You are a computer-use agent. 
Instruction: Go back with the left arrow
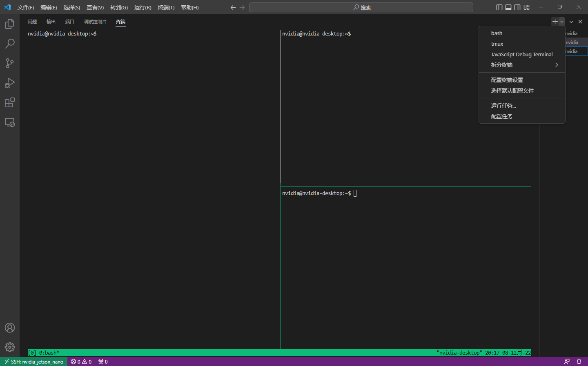[x=233, y=7]
